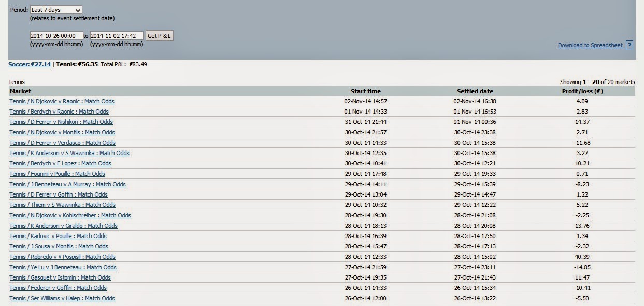
Task: Open Robredo v V Pospisil market
Action: click(x=62, y=257)
